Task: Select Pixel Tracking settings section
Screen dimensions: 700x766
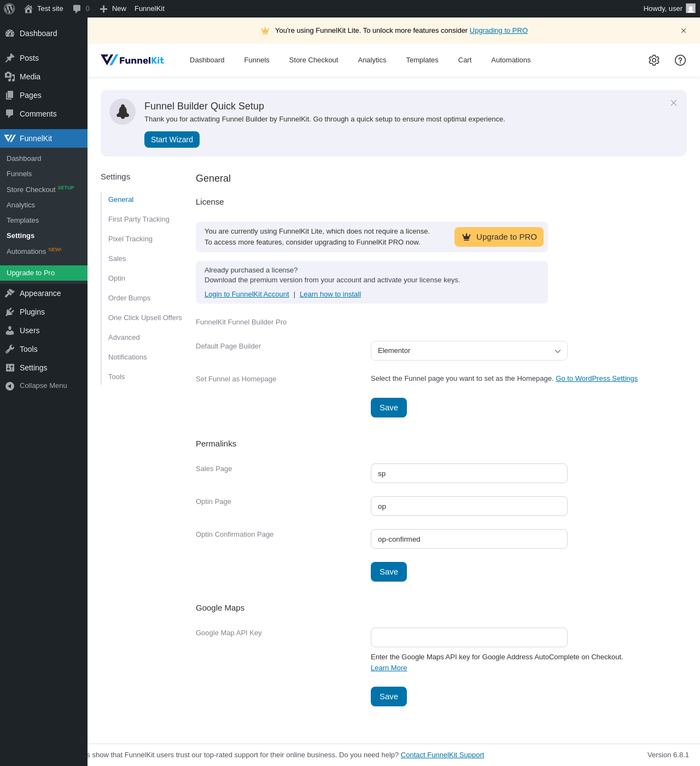Action: tap(130, 239)
